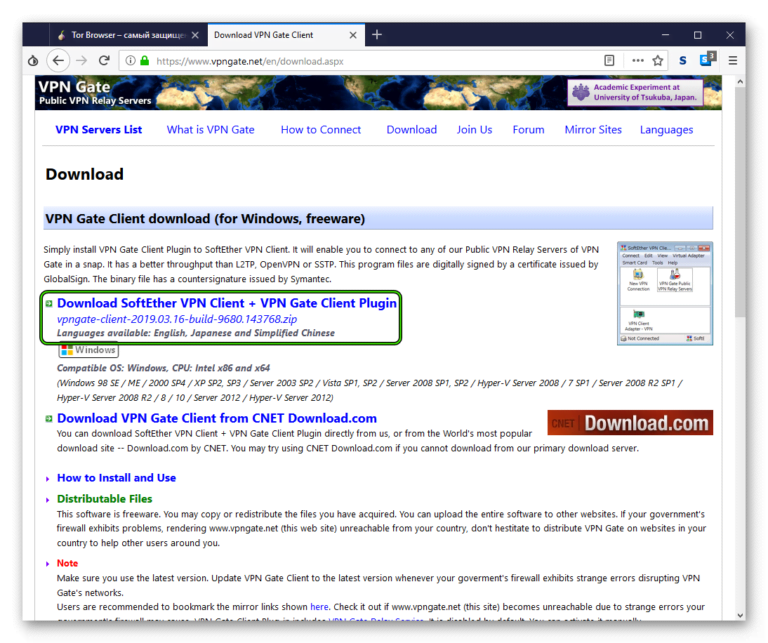This screenshot has width=768, height=643.
Task: Click the green padlock security icon
Action: coord(144,61)
